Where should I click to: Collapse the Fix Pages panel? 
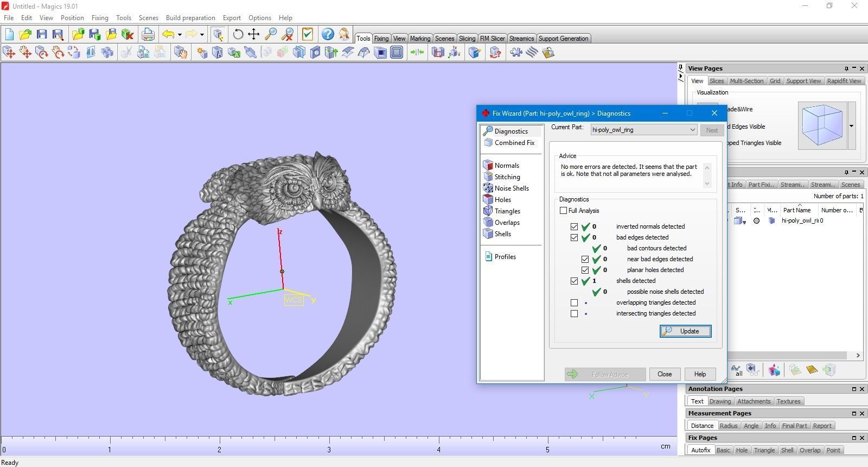coord(854,438)
